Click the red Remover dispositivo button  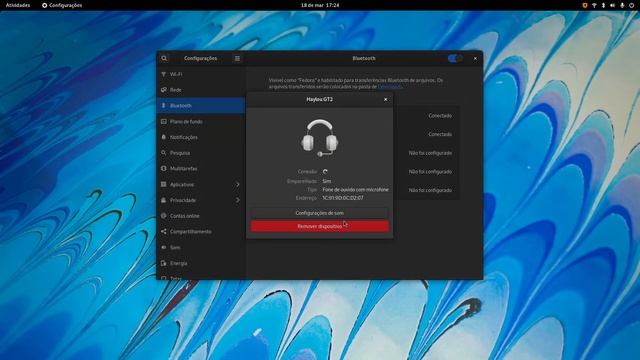click(320, 226)
